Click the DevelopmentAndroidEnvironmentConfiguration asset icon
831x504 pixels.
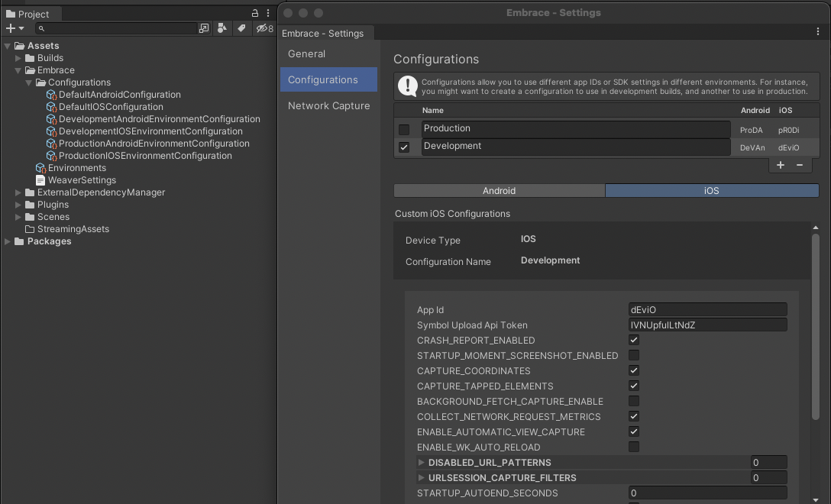point(51,119)
